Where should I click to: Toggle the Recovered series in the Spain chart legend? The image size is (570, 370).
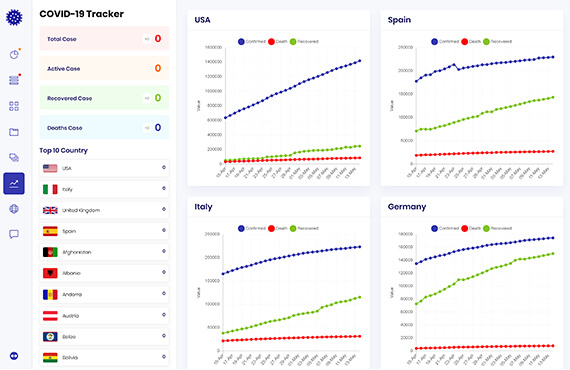point(497,41)
